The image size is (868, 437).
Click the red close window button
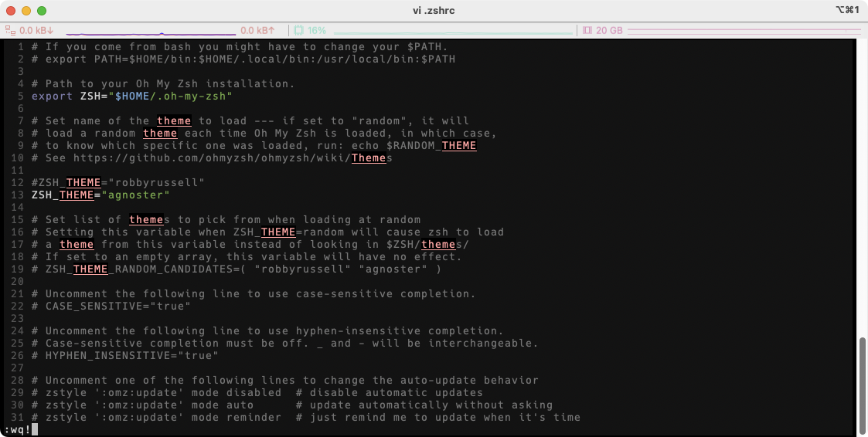tap(11, 11)
